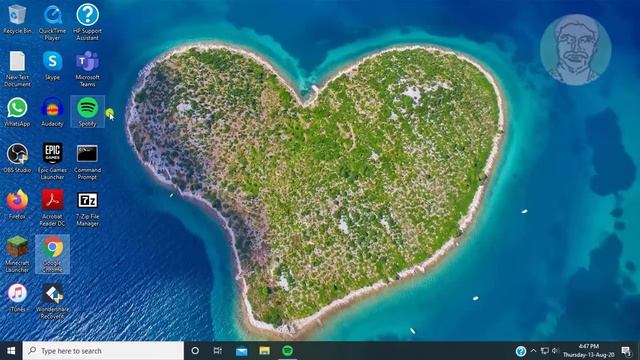Click the Minecraft Launcher desktop icon

17,254
